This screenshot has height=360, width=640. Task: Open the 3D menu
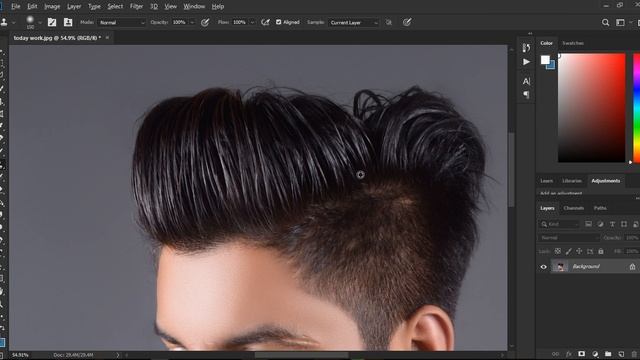154,7
